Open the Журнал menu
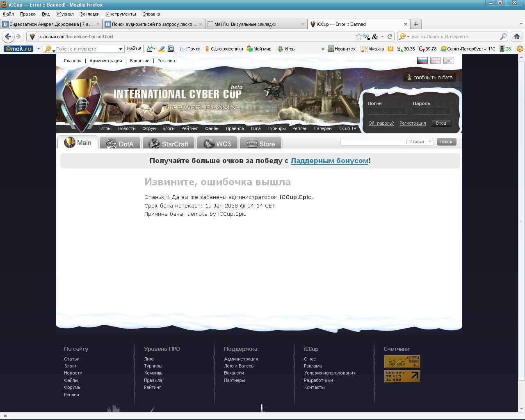Image resolution: width=525 pixels, height=420 pixels. click(x=65, y=14)
